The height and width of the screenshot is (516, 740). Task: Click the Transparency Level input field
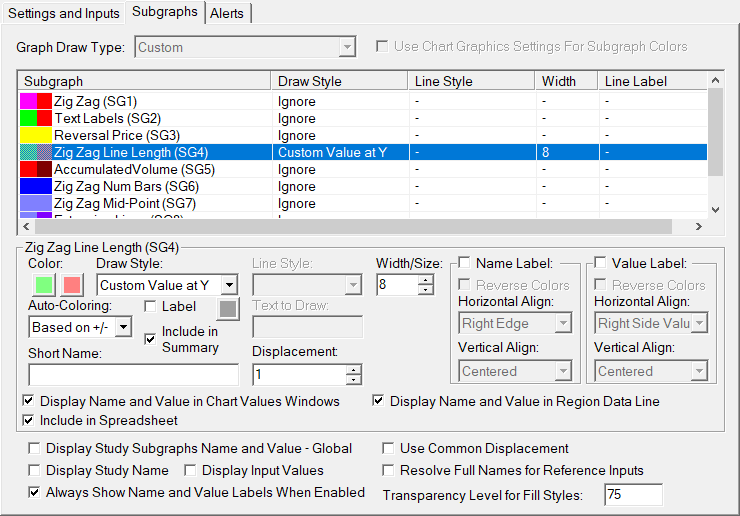tap(633, 495)
